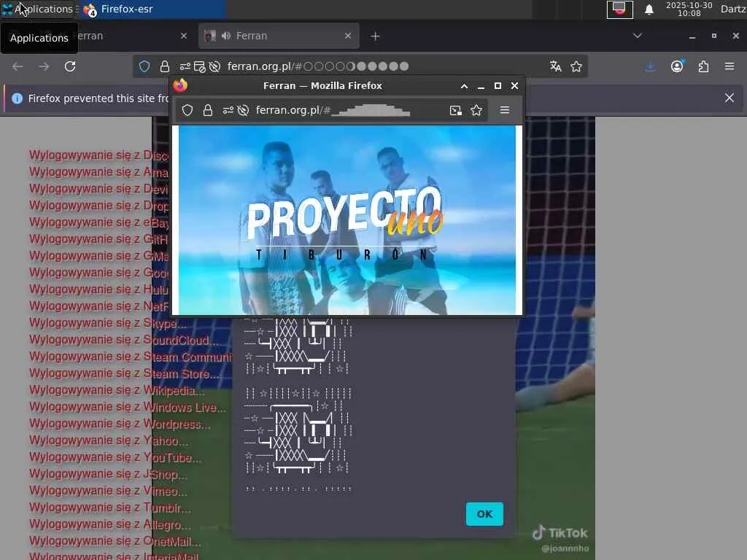The width and height of the screenshot is (747, 560).
Task: Click the padlock site info in main window
Action: (x=164, y=66)
